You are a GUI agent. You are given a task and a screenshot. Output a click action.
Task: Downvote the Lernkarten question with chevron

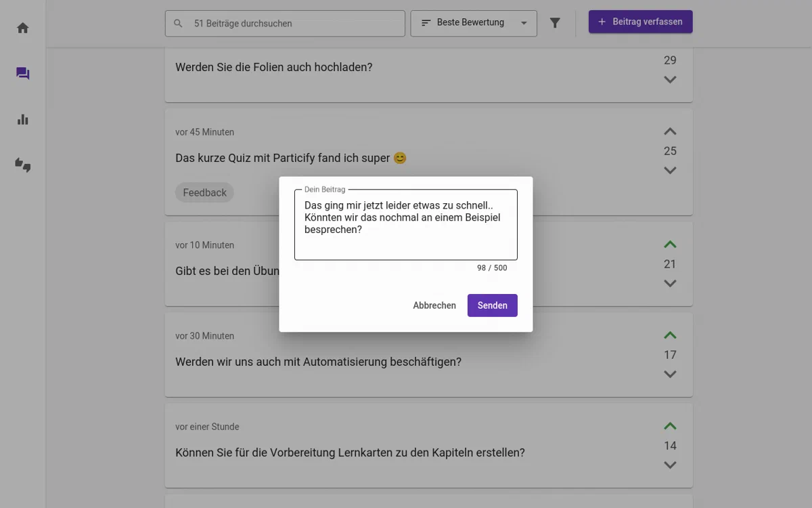(670, 465)
